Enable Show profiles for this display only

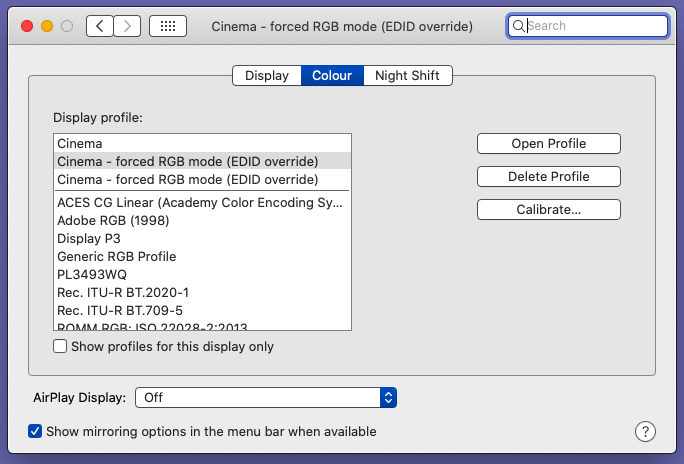[x=60, y=346]
